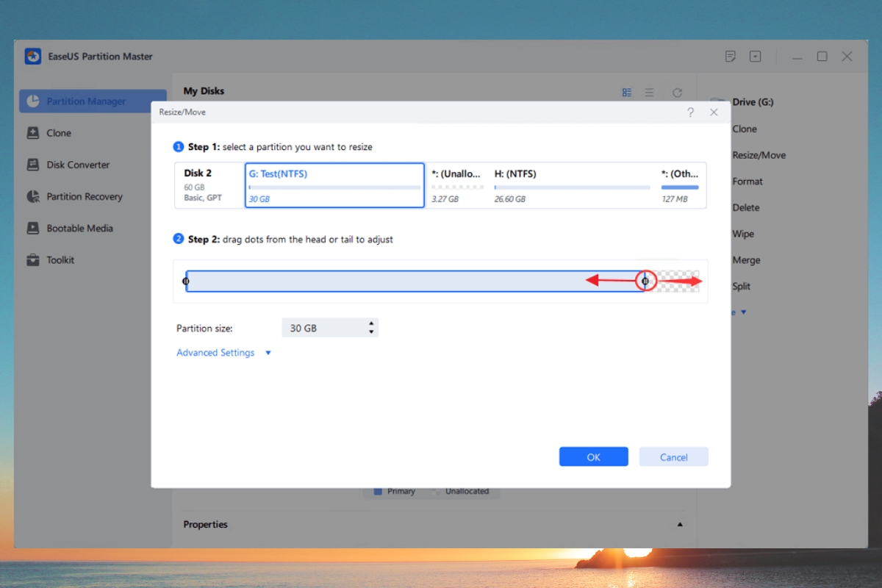Click the Properties heading

(206, 525)
